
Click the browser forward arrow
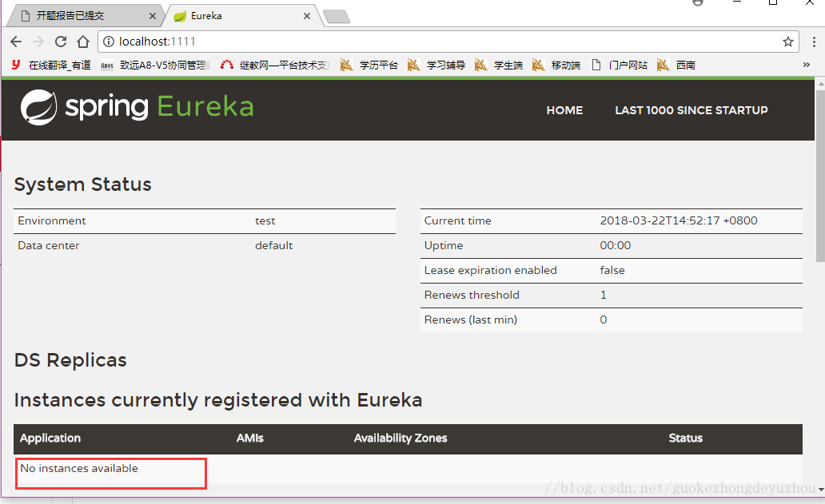38,42
